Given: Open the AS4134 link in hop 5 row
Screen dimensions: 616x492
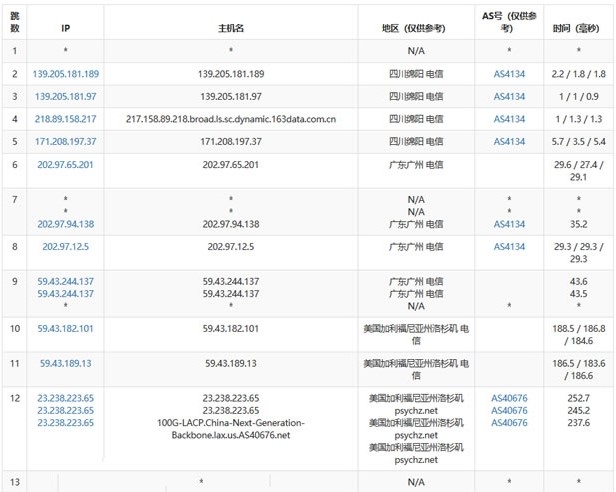Looking at the screenshot, I should [508, 141].
